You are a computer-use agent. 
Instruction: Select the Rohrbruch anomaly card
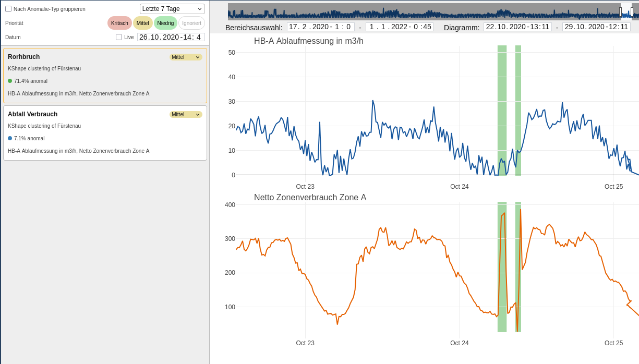(x=105, y=76)
